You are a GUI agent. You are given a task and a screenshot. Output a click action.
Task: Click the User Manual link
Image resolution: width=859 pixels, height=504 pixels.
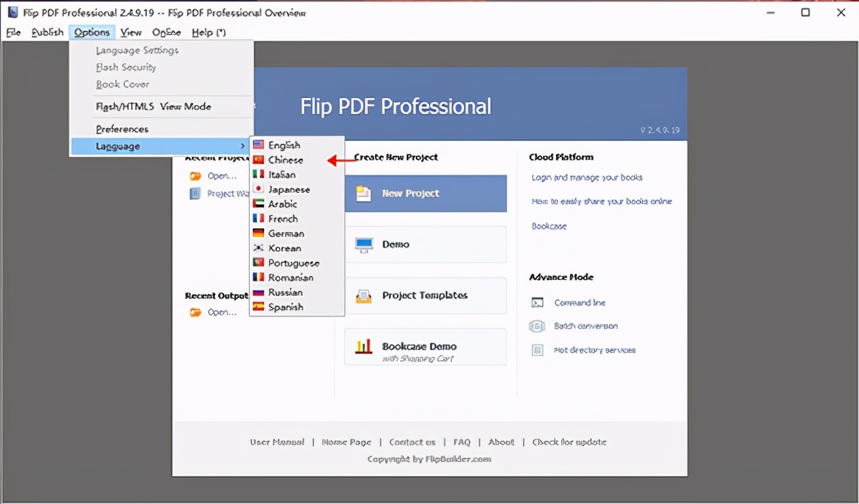(277, 442)
